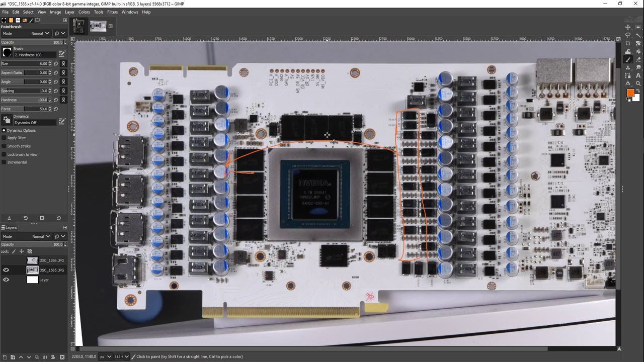644x362 pixels.
Task: Merge down layer from layers panel bottom
Action: [x=45, y=357]
